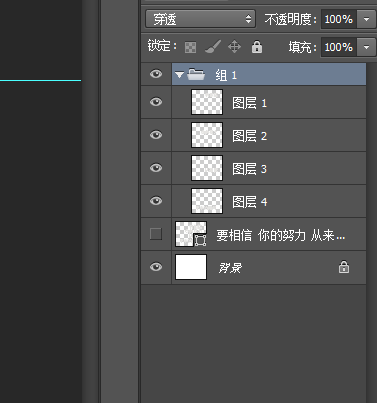Collapse the 组 1 group triangle
This screenshot has width=377, height=403.
(180, 75)
